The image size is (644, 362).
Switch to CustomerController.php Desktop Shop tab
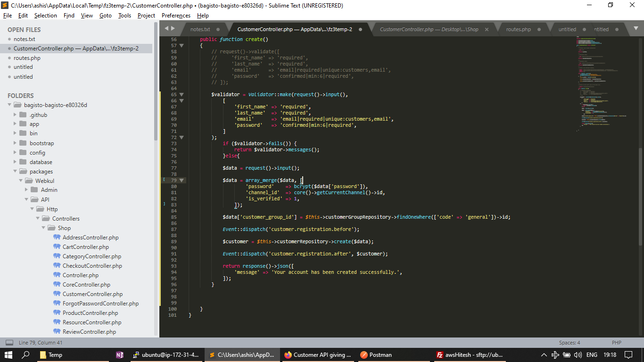tap(429, 29)
